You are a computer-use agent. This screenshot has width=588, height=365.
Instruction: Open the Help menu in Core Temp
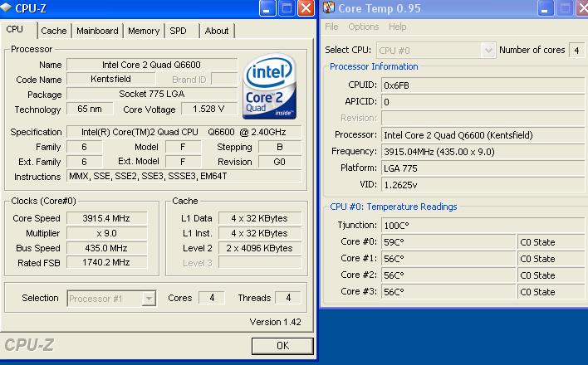398,27
